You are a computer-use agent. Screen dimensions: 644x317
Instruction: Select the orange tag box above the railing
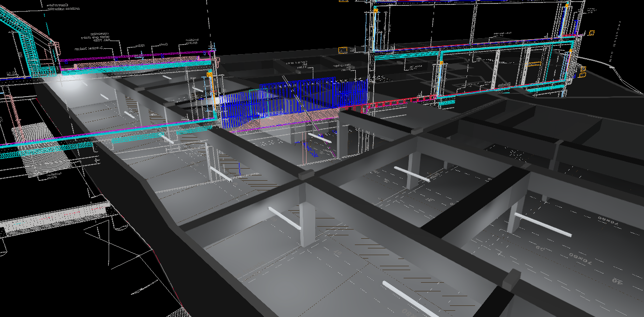pyautogui.click(x=342, y=50)
